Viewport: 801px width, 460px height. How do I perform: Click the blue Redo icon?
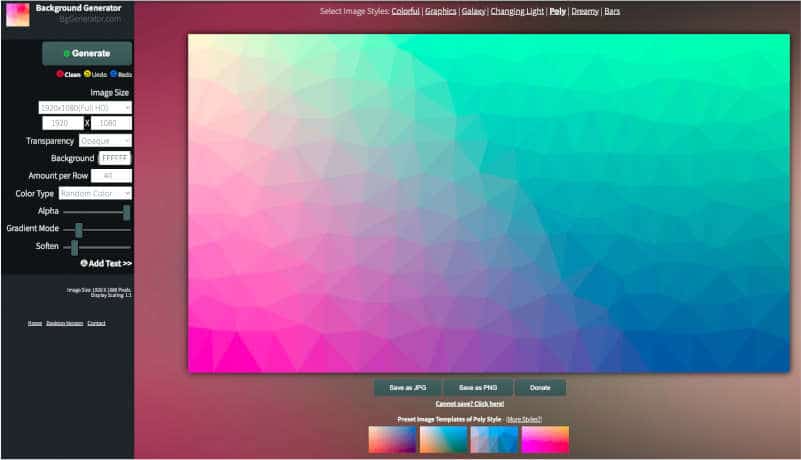[114, 74]
